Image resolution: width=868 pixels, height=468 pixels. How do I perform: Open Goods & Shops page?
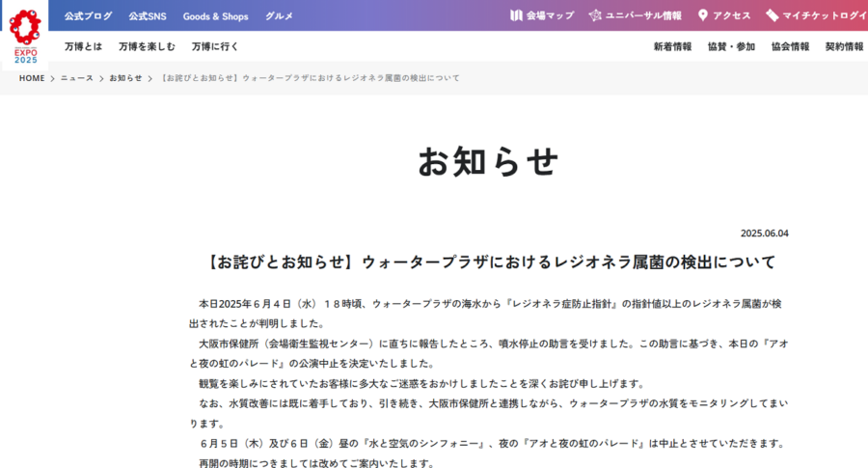[215, 16]
